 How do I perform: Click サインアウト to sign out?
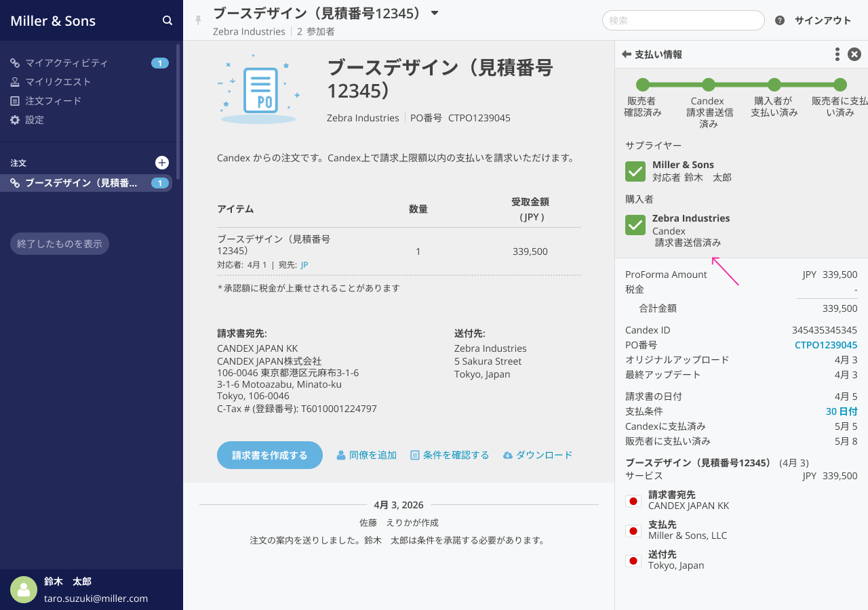point(823,20)
